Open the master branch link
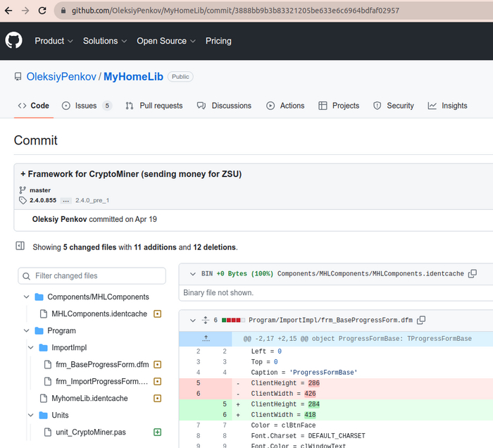 [x=40, y=190]
